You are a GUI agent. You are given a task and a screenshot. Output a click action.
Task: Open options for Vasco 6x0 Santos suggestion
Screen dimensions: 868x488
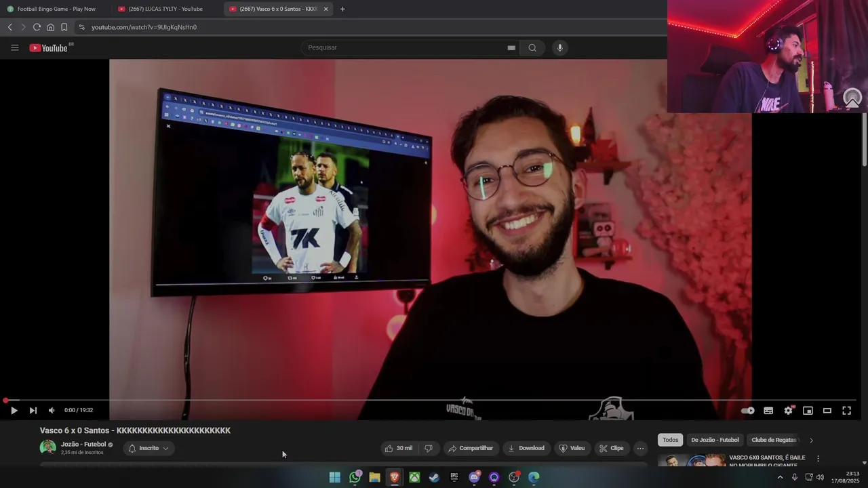(x=818, y=459)
